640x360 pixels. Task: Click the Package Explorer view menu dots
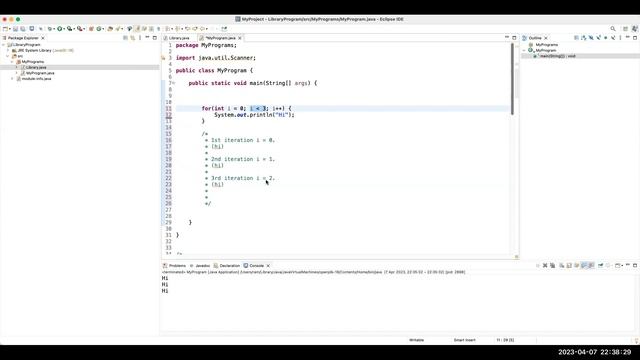pyautogui.click(x=140, y=38)
